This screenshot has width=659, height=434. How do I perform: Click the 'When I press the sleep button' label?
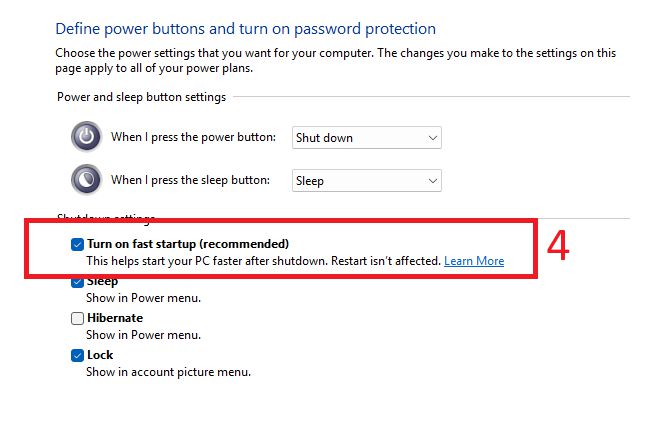190,180
